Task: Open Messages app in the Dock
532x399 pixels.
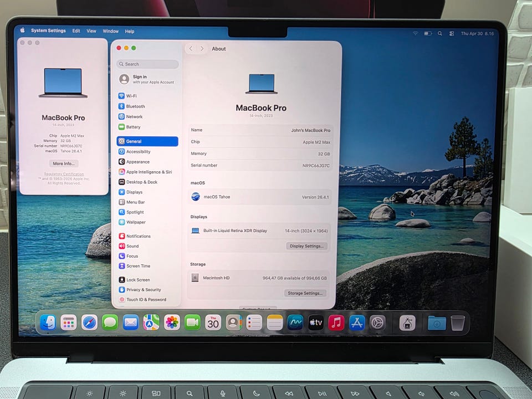Action: (110, 323)
